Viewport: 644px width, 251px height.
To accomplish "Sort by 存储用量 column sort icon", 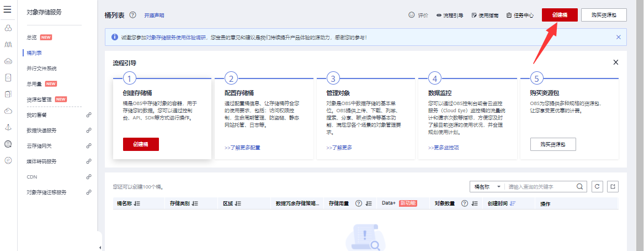I will 369,203.
